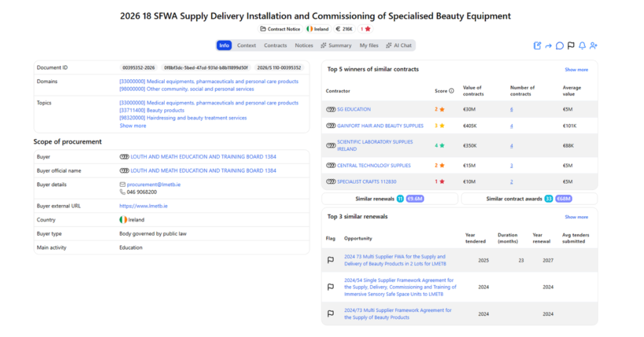Click the share forward arrow icon
Viewport: 644px width, 337px height.
point(548,46)
